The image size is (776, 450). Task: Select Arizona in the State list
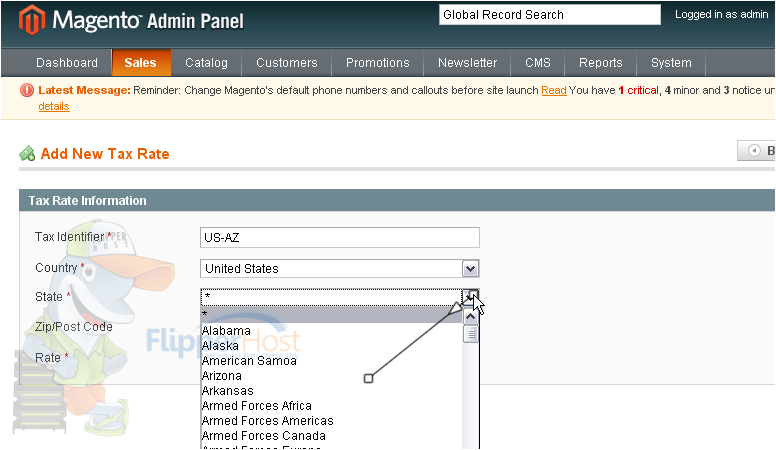coord(332,376)
